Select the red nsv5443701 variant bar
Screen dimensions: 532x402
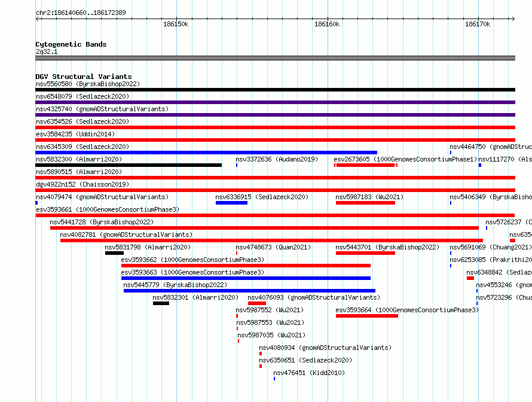pos(365,253)
